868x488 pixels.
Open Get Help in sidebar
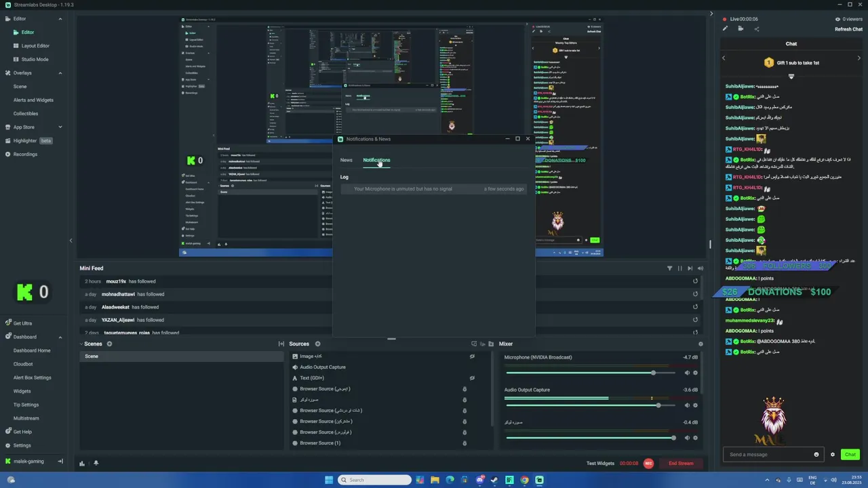tap(22, 432)
